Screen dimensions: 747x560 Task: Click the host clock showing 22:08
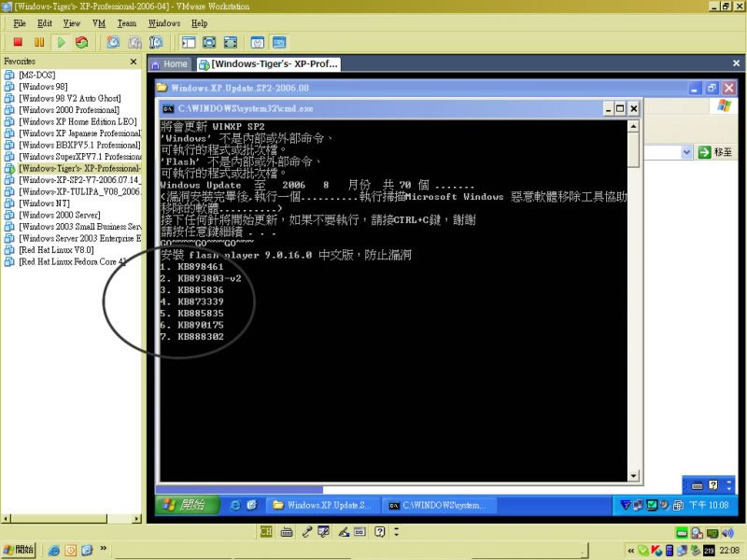coord(729,551)
